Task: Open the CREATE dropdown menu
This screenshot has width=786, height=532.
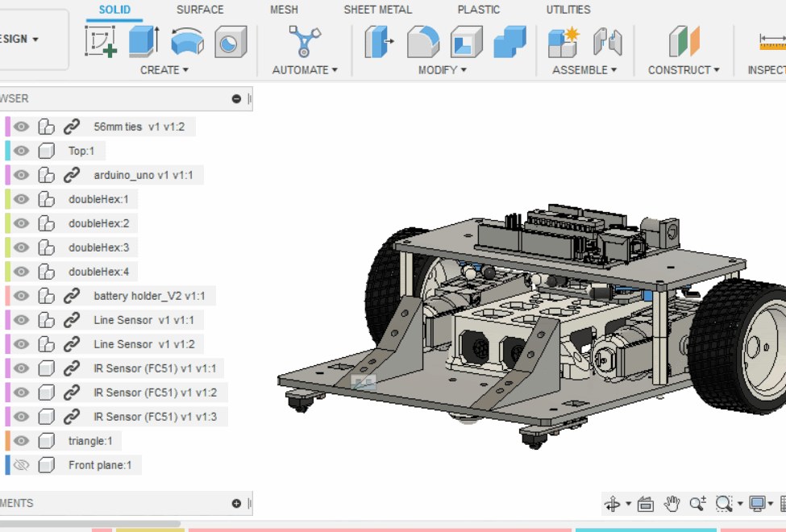Action: point(164,70)
